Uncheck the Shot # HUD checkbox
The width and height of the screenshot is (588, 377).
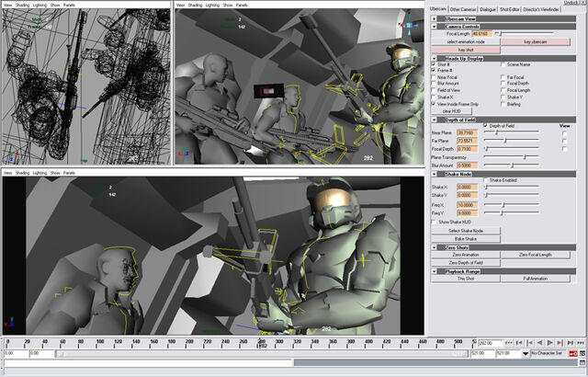point(434,64)
